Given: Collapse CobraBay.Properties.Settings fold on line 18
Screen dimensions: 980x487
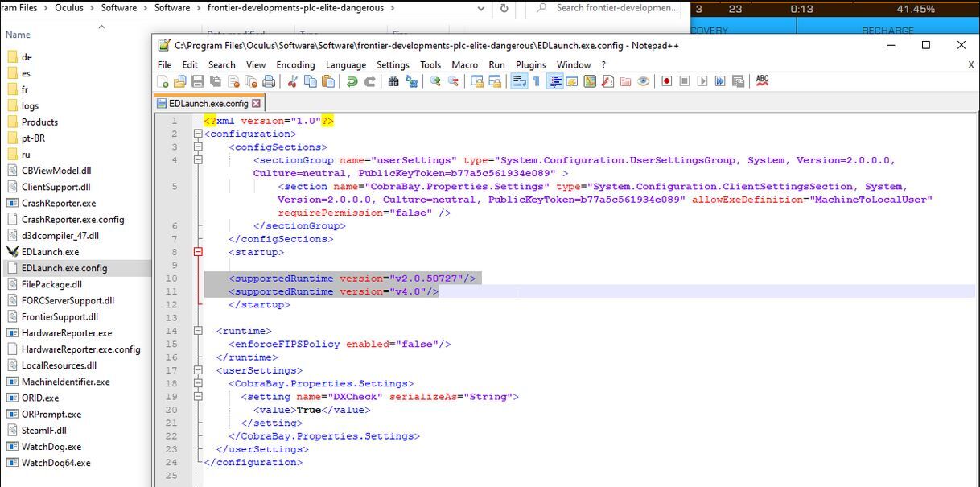Looking at the screenshot, I should click(198, 383).
